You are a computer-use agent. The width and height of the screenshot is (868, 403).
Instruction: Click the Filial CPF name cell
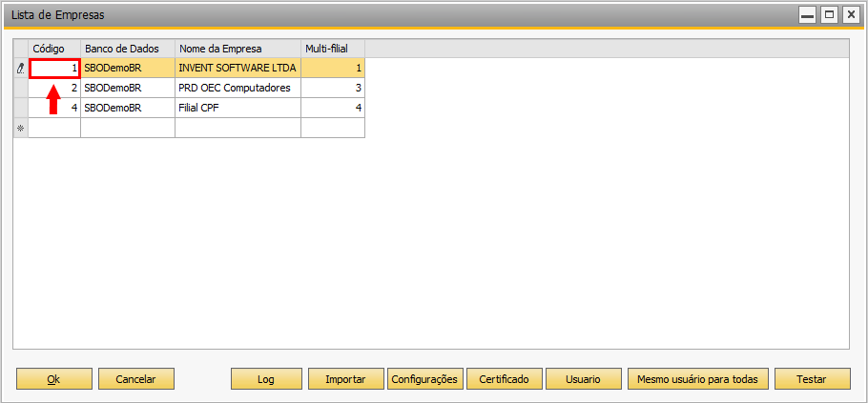[x=238, y=108]
